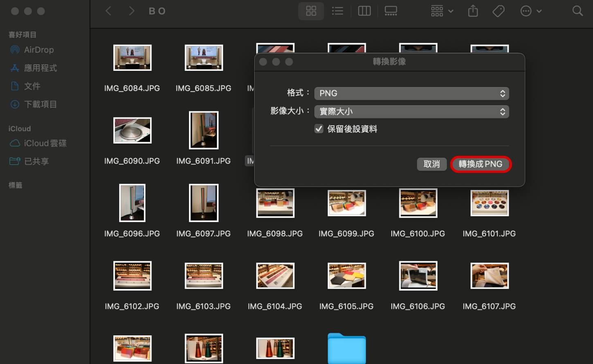This screenshot has height=364, width=593.
Task: Select the IMG_6098.JPG thumbnail
Action: click(x=275, y=203)
